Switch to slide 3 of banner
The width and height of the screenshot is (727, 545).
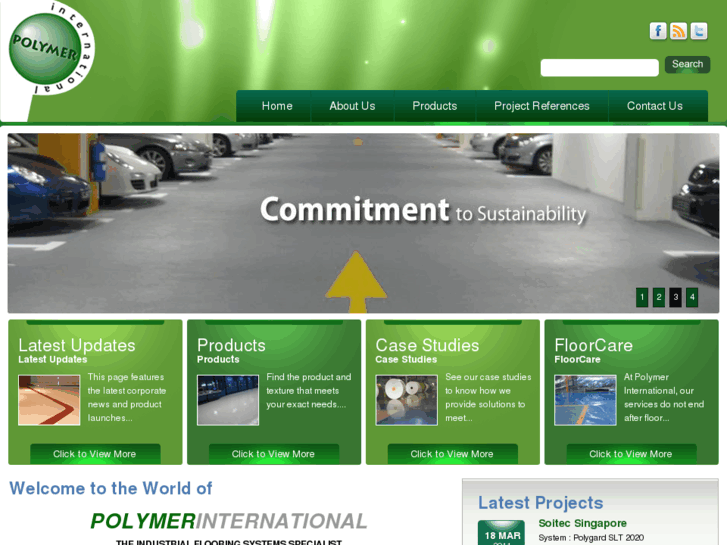(676, 297)
